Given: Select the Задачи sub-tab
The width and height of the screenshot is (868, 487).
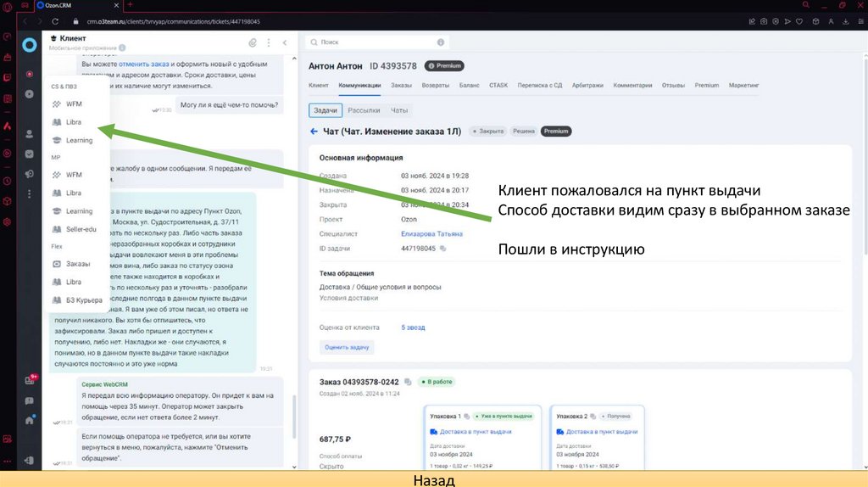Looking at the screenshot, I should pyautogui.click(x=325, y=110).
